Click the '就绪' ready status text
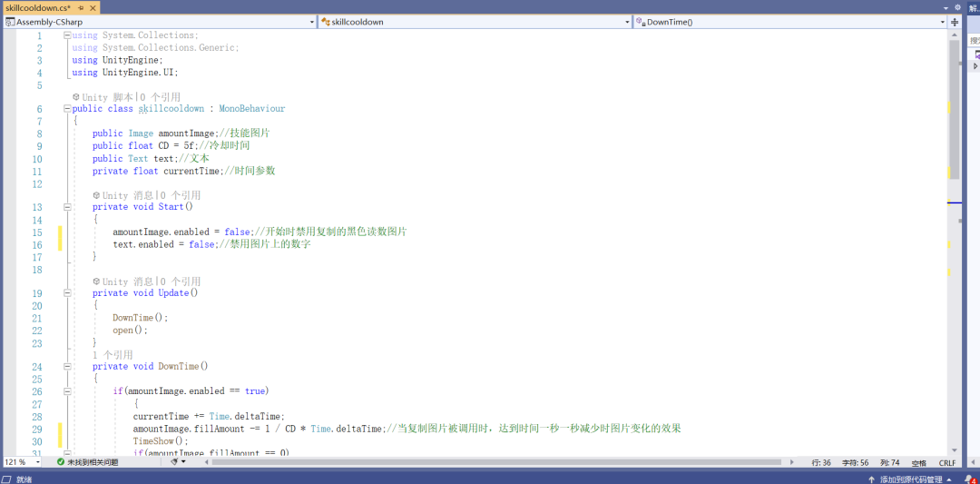Screen dimensions: 980x484 coord(24,479)
